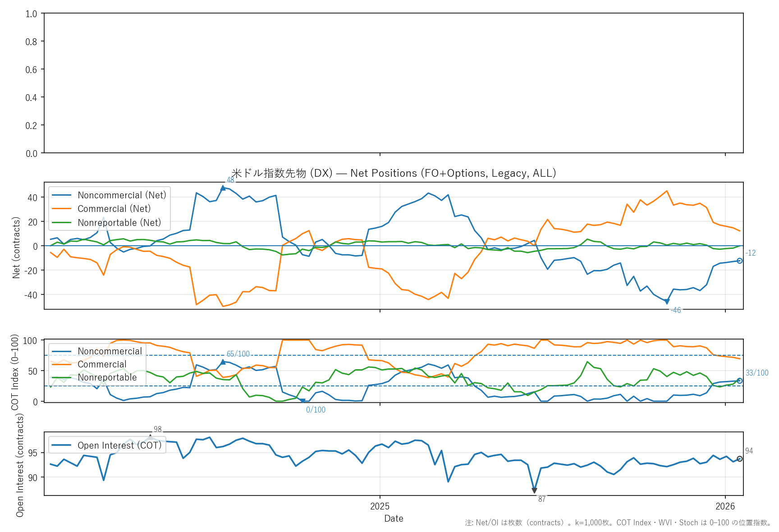
Task: Click the Nonreportable (Net) legend label
Action: click(x=119, y=223)
